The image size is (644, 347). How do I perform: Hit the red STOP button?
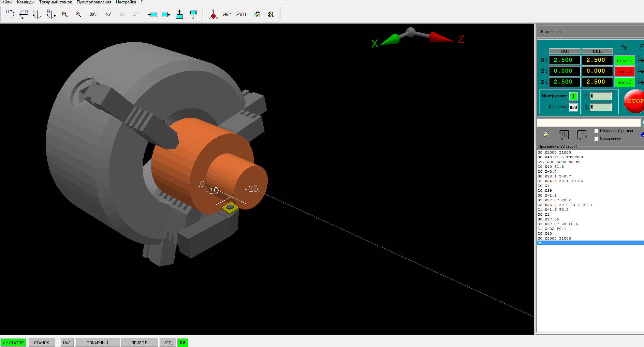tap(634, 101)
